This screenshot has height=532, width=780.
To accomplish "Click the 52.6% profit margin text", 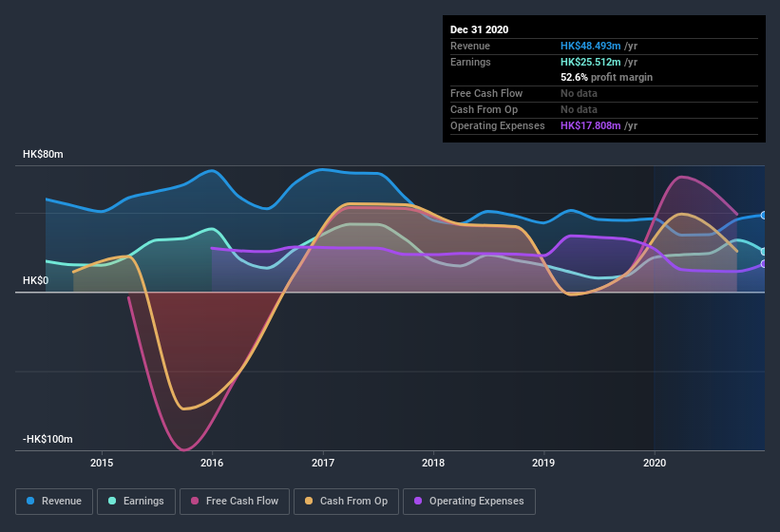I will (606, 77).
